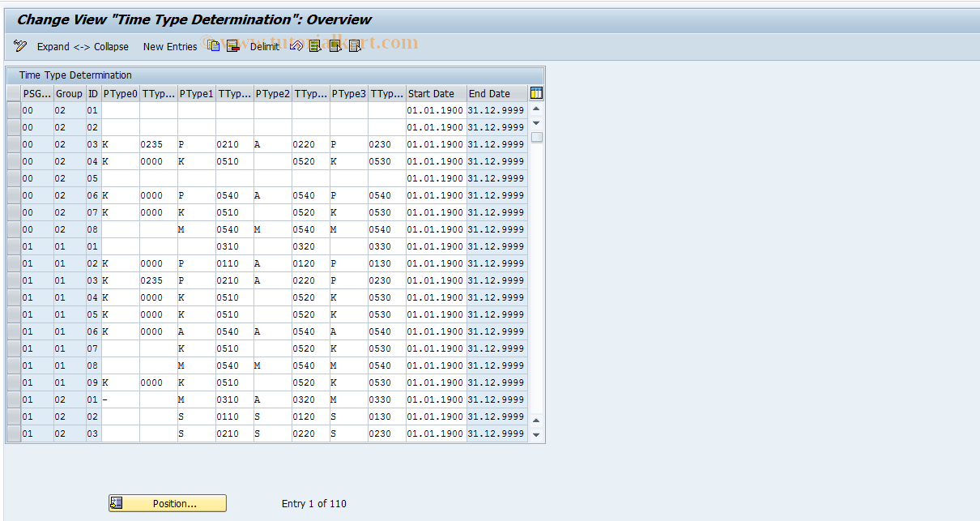Click the Position... button
This screenshot has height=521, width=980.
pos(168,503)
